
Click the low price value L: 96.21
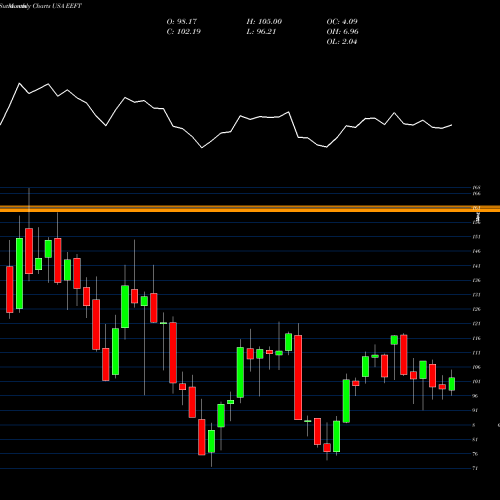tap(262, 32)
